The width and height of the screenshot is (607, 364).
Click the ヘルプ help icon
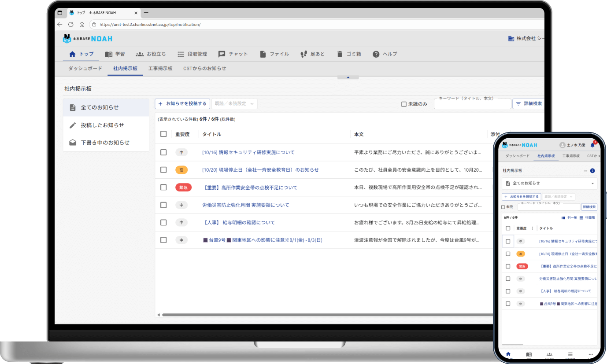(376, 54)
